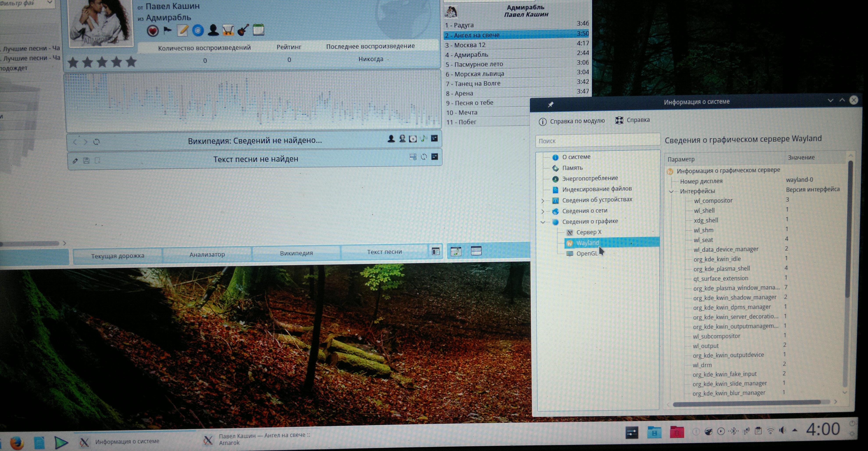Expand the Сведения об устройствах node
The width and height of the screenshot is (868, 451).
click(x=543, y=201)
